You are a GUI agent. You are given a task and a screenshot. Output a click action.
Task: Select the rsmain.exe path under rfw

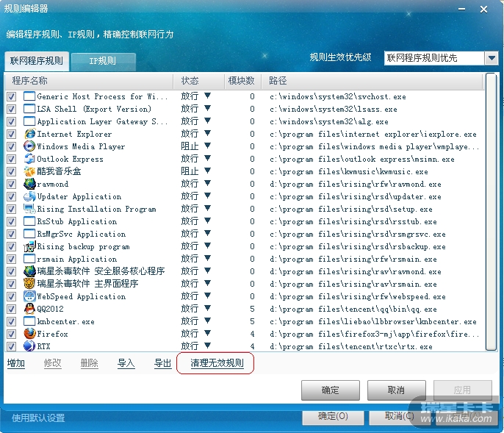[x=353, y=259]
